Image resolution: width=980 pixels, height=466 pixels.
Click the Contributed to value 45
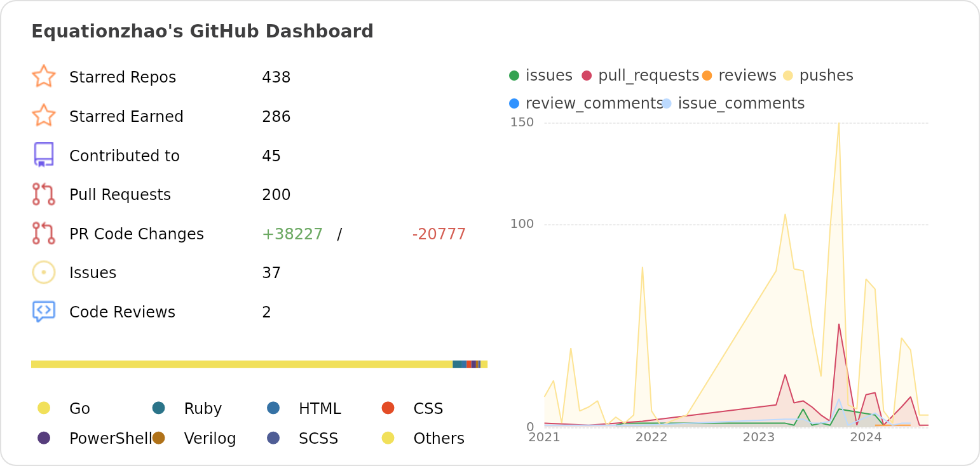click(271, 156)
